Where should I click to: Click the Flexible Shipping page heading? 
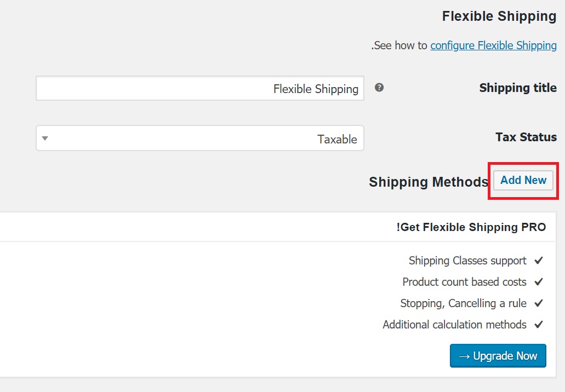[499, 16]
